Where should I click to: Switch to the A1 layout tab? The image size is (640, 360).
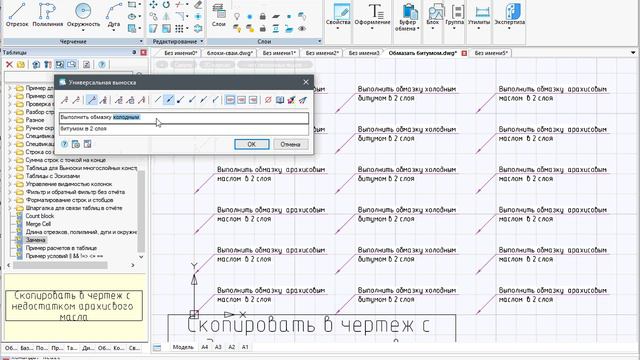(245, 347)
